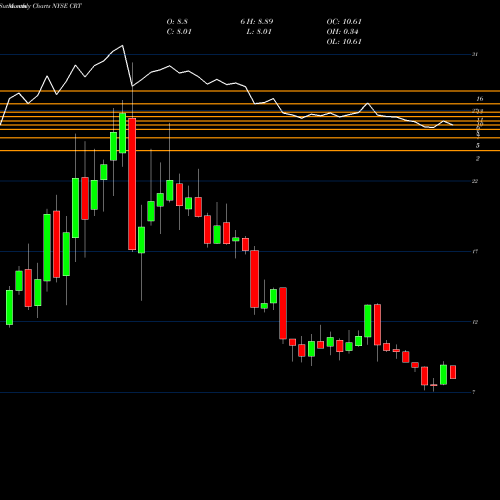This screenshot has height=500, width=500.
Task: Select the 'L: 8.01' low value
Action: tap(259, 32)
